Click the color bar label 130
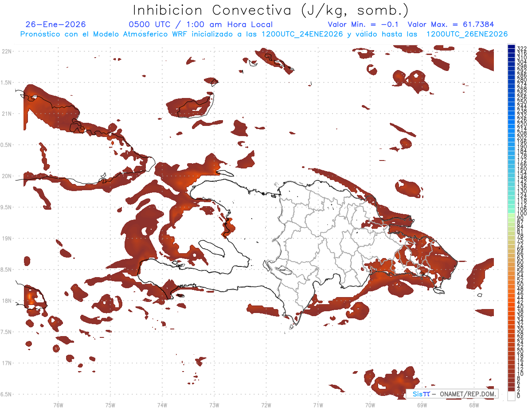This screenshot has height=411, width=532. (521, 191)
